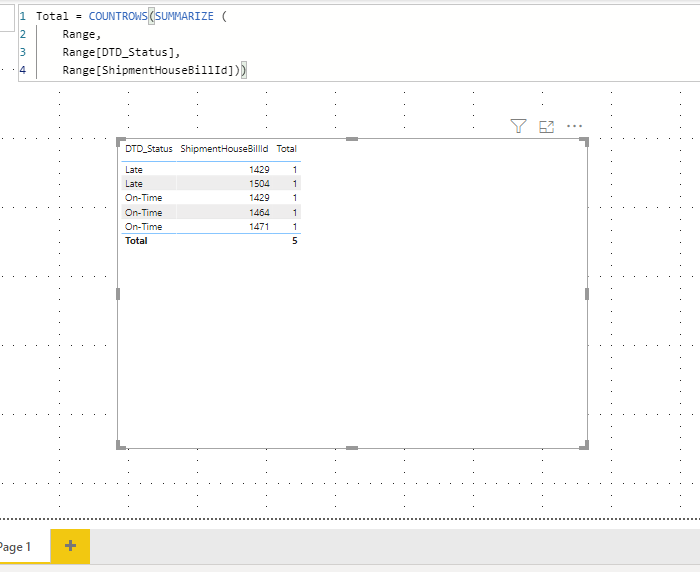Viewport: 700px width, 572px height.
Task: Select Late cell in the 1429 row
Action: [133, 170]
